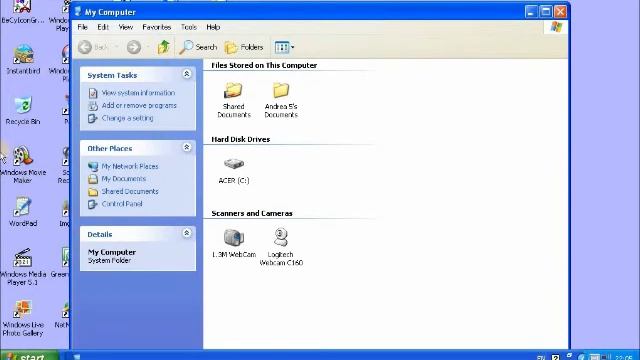The image size is (640, 360).
Task: Open the File menu
Action: click(82, 27)
